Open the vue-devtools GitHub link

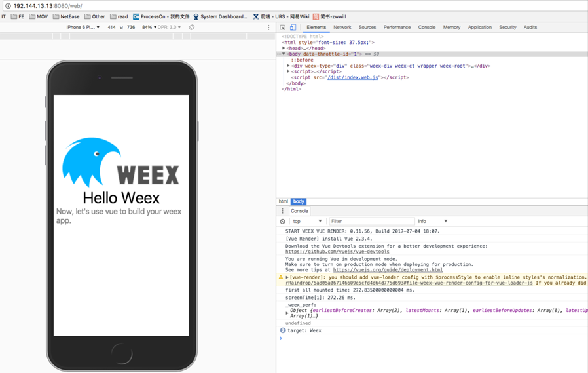pos(337,252)
